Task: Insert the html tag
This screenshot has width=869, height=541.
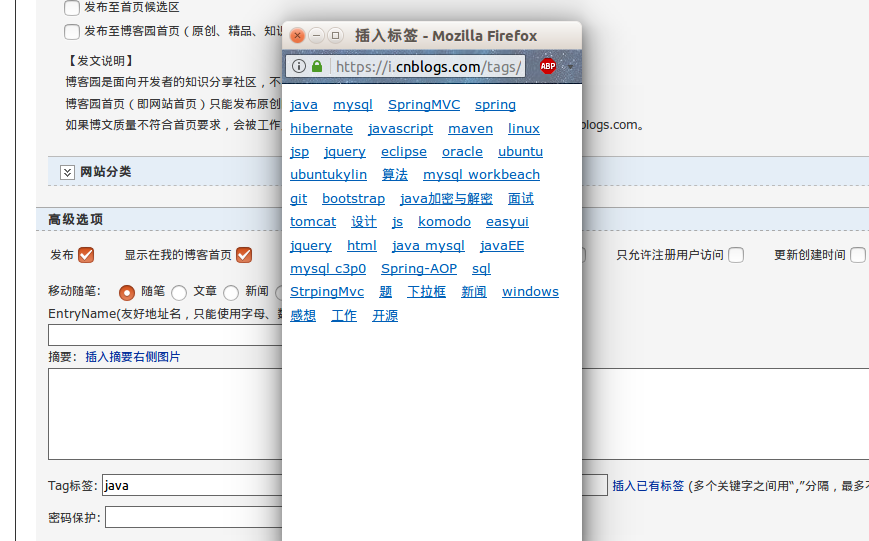Action: [x=362, y=246]
